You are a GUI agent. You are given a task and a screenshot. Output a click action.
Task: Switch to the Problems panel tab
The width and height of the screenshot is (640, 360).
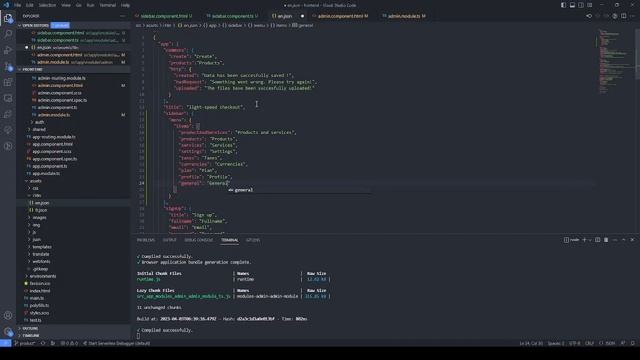coord(146,240)
